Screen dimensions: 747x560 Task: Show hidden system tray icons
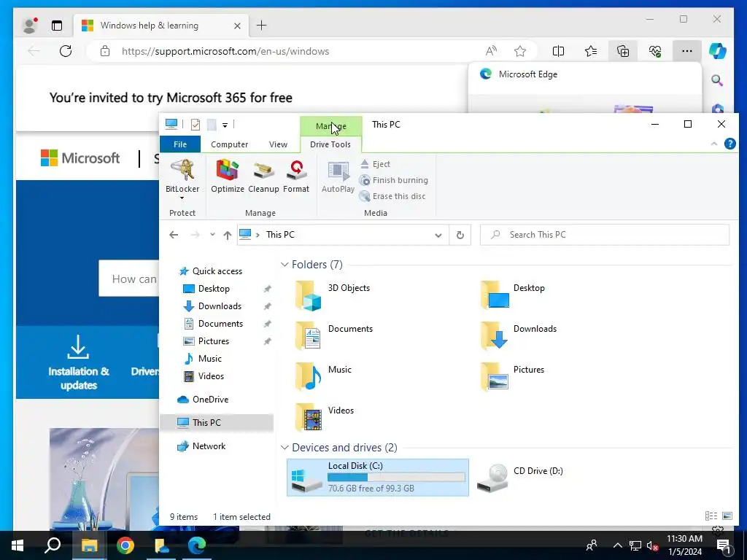tap(617, 545)
